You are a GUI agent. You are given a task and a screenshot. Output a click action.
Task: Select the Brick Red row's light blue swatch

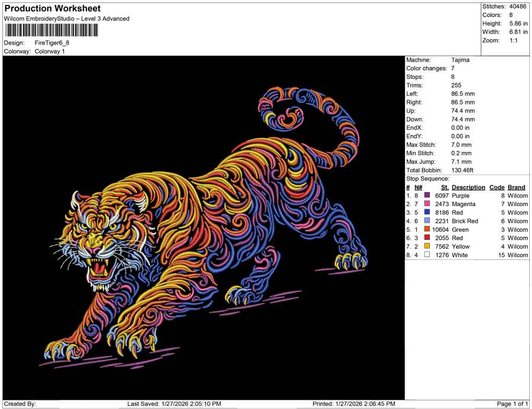(x=427, y=221)
